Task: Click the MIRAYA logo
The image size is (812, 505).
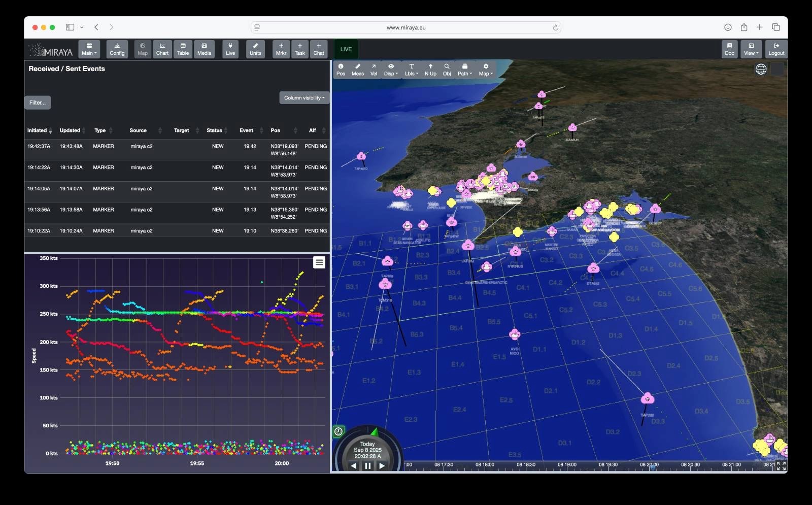Action: [x=51, y=50]
